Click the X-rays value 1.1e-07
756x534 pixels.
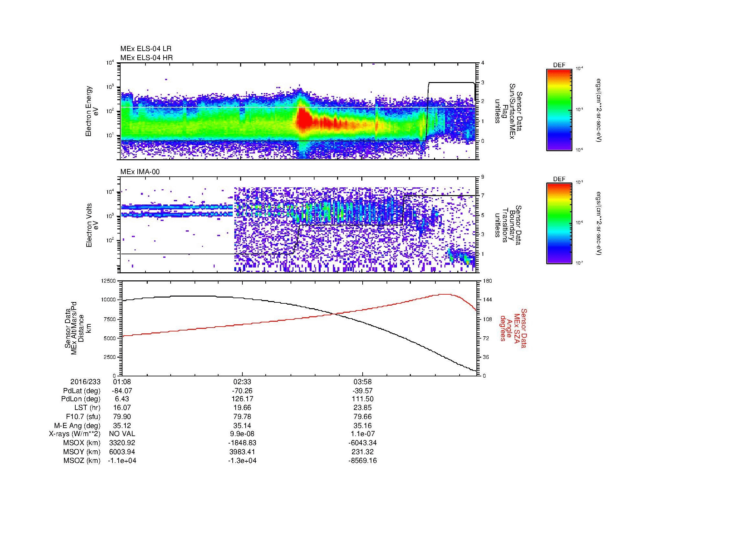(363, 434)
